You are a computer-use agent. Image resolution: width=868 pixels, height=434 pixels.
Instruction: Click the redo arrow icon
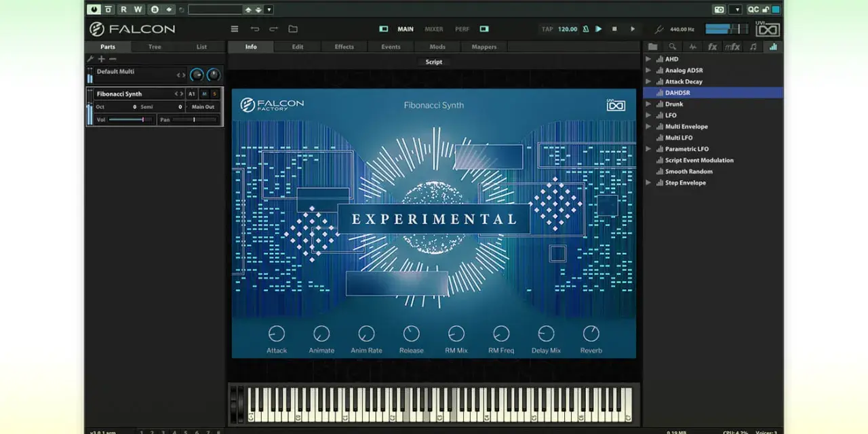point(274,29)
